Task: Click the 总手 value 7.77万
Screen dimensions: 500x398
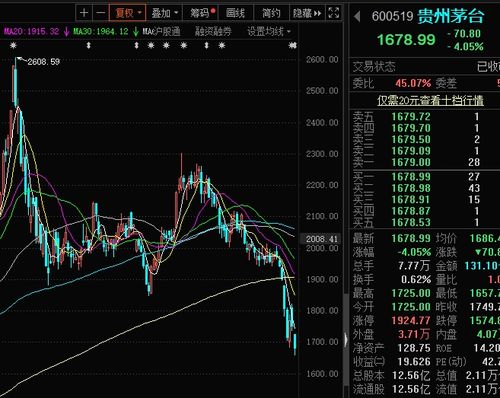Action: (414, 266)
